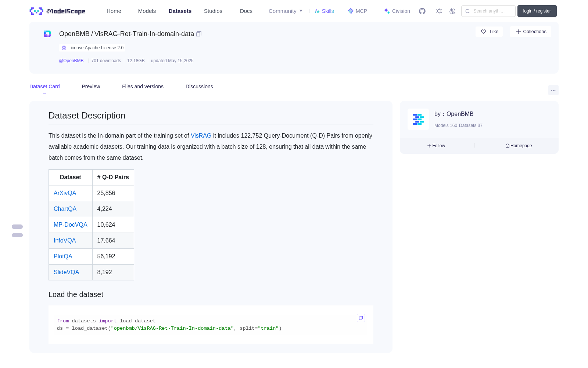Copy the dataset name with the copy icon
Viewport: 588px width, 368px height.
tap(199, 34)
